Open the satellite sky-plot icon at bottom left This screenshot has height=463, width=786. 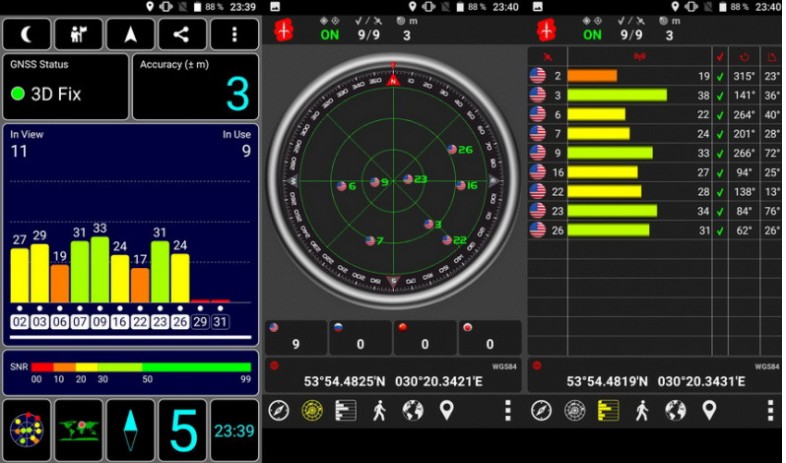tap(28, 430)
